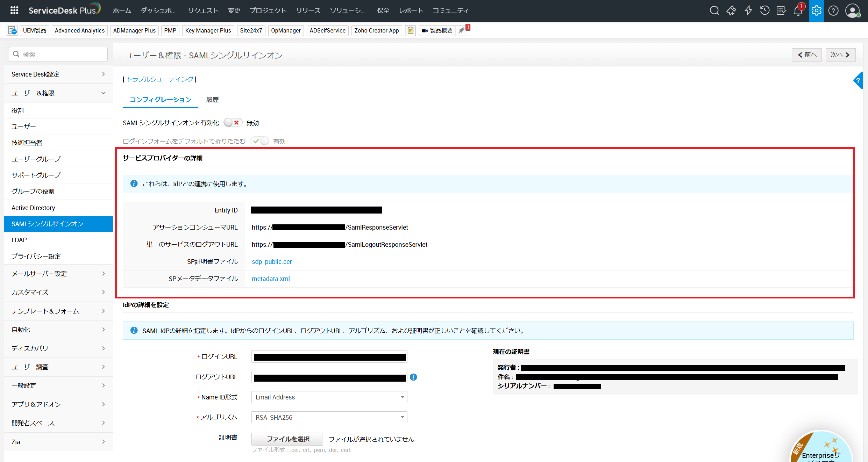Open the admin settings gear icon
Viewport: 868px width, 462px height.
coord(816,10)
